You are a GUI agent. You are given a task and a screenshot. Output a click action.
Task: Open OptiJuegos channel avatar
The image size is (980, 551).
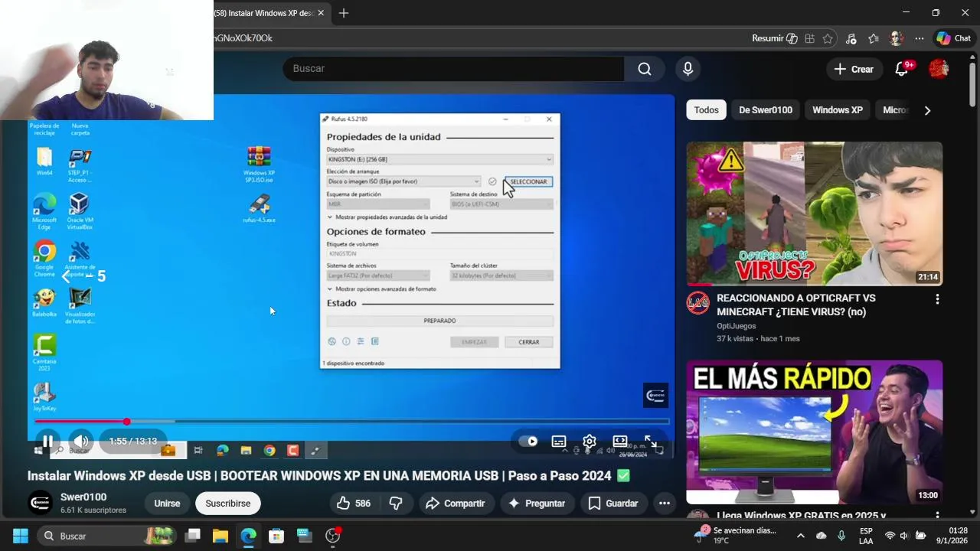point(697,303)
